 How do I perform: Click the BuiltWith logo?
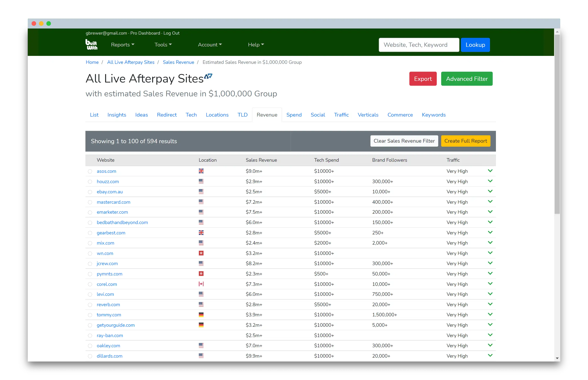coord(92,45)
